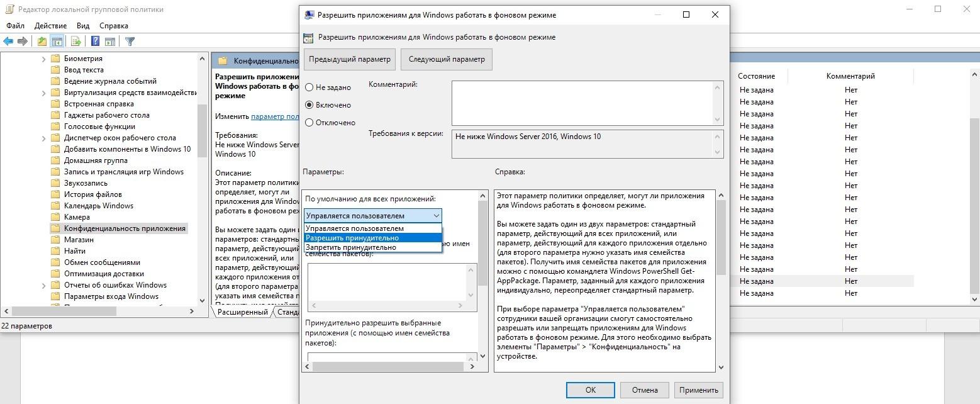This screenshot has width=980, height=404.
Task: Select Параметры входа Windows tree item
Action: point(111,296)
